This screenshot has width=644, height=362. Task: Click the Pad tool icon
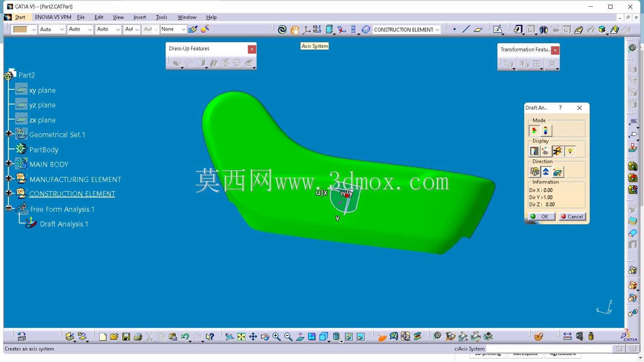click(518, 29)
